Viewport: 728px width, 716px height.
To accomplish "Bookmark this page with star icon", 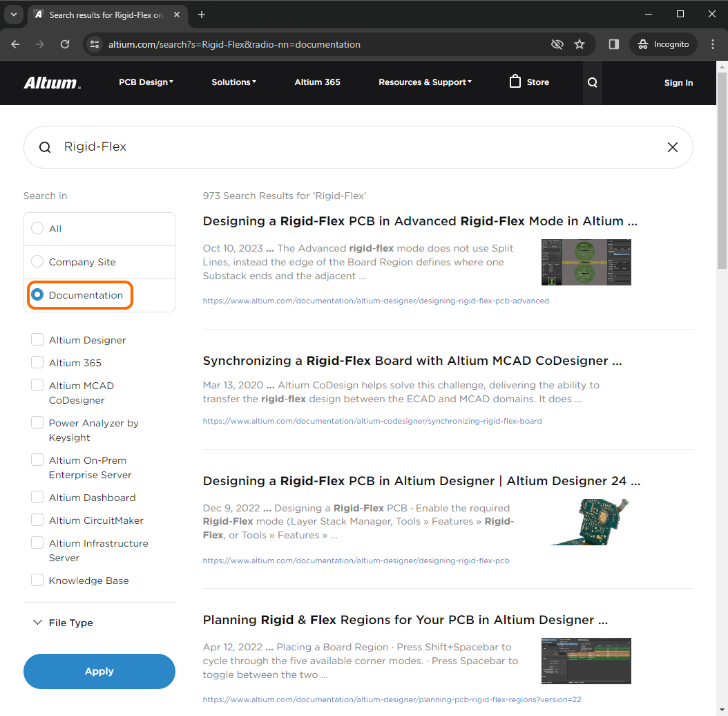I will (579, 44).
